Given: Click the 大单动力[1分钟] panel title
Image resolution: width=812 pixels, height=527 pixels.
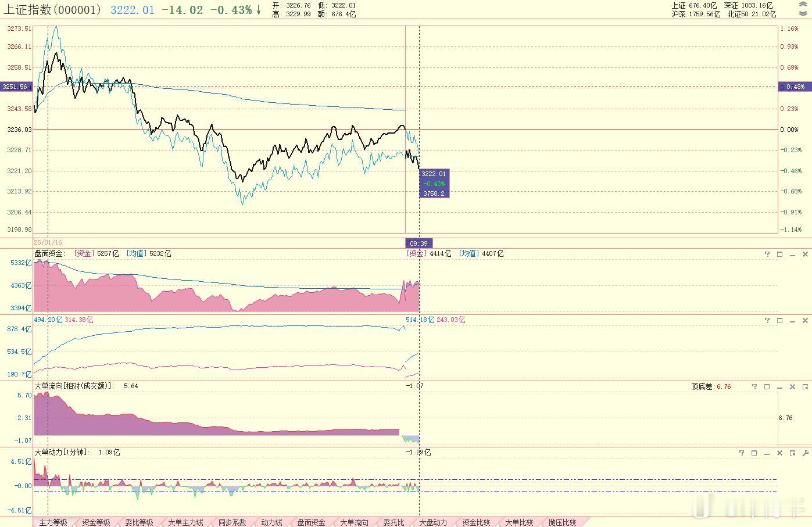Looking at the screenshot, I should [62, 453].
